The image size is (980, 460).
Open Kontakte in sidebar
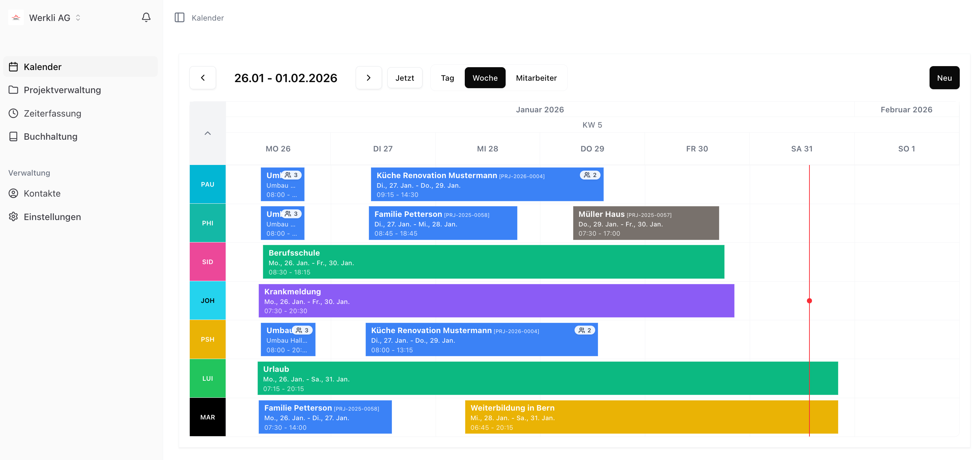[80, 193]
